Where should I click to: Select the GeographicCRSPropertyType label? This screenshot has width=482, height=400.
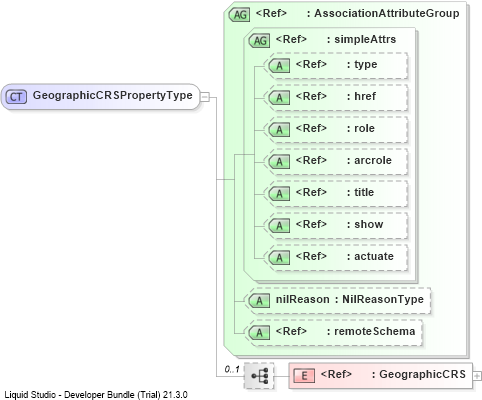pyautogui.click(x=113, y=95)
